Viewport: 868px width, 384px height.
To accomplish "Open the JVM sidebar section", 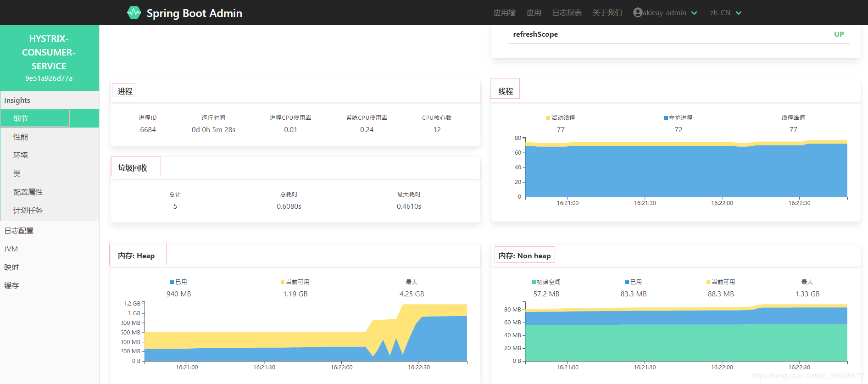I will [x=50, y=249].
